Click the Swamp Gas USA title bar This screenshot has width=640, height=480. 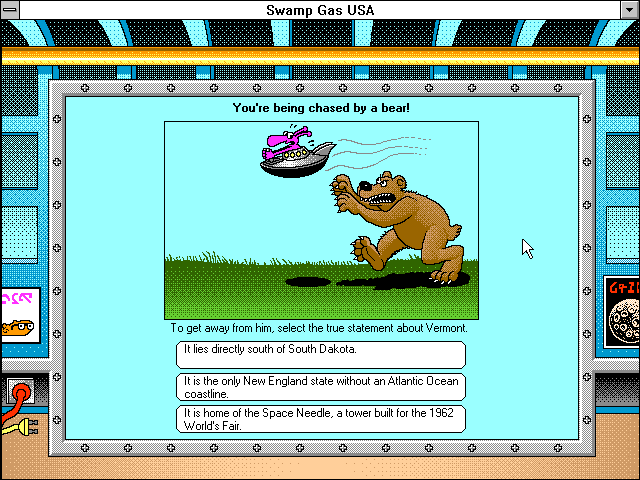(320, 10)
